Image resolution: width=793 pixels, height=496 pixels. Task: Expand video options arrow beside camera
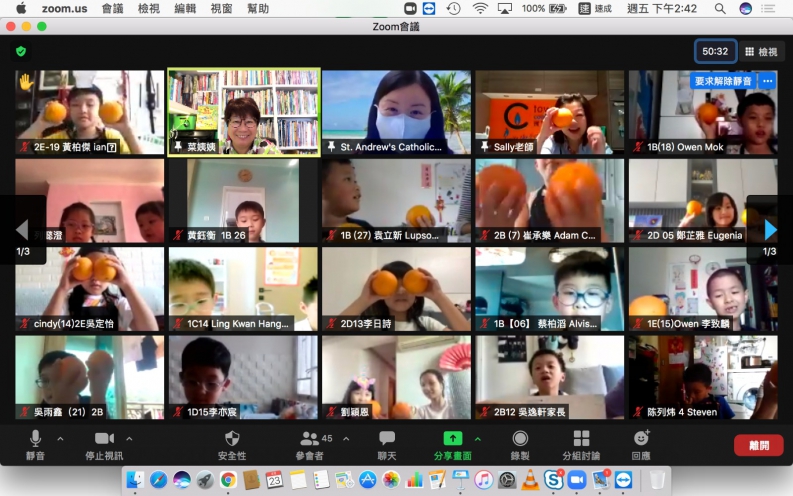129,439
